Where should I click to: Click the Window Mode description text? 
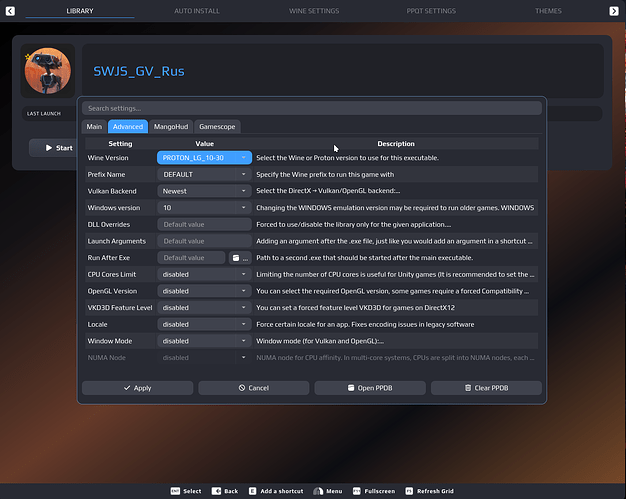pyautogui.click(x=320, y=341)
